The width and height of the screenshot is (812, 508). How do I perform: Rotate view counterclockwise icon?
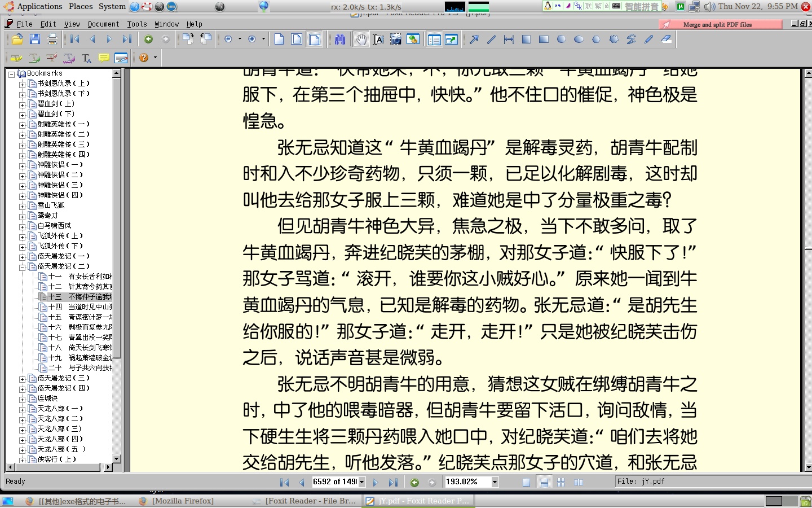click(206, 39)
